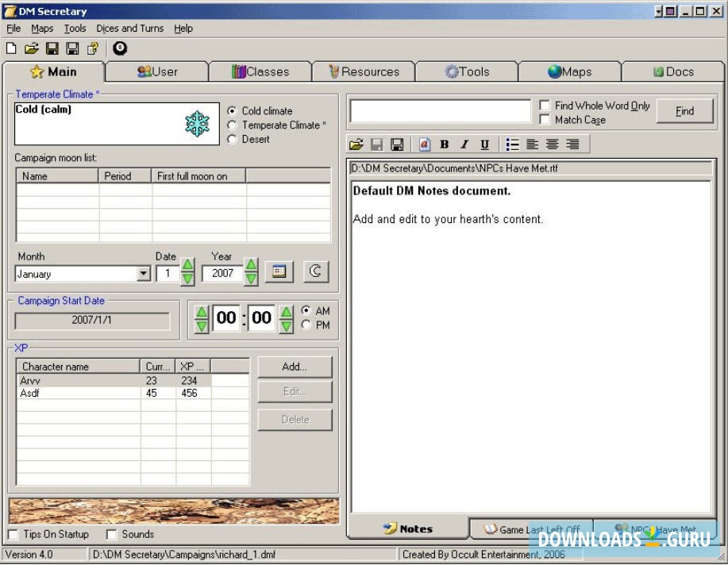728x565 pixels.
Task: Open the Tools menu in menu bar
Action: click(x=75, y=29)
